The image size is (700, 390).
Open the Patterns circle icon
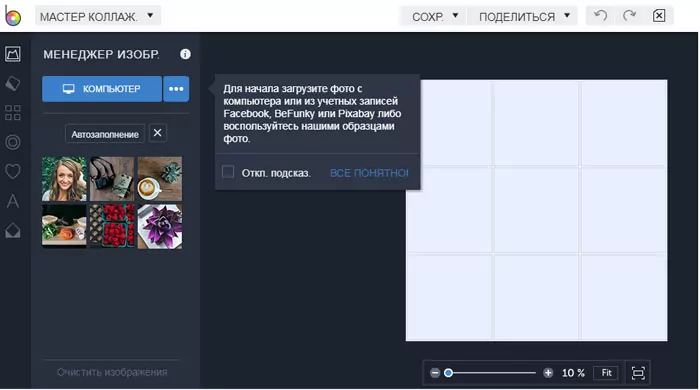point(13,142)
